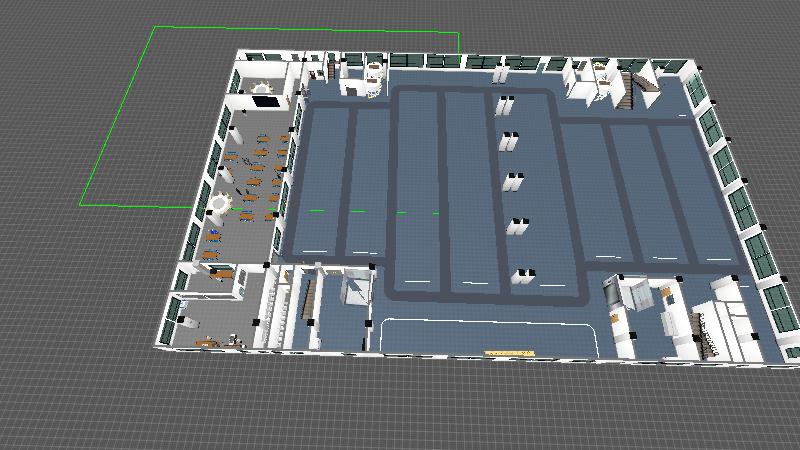The height and width of the screenshot is (450, 800).
Task: Click the staircase in the bottom-right corner
Action: pyautogui.click(x=708, y=335)
